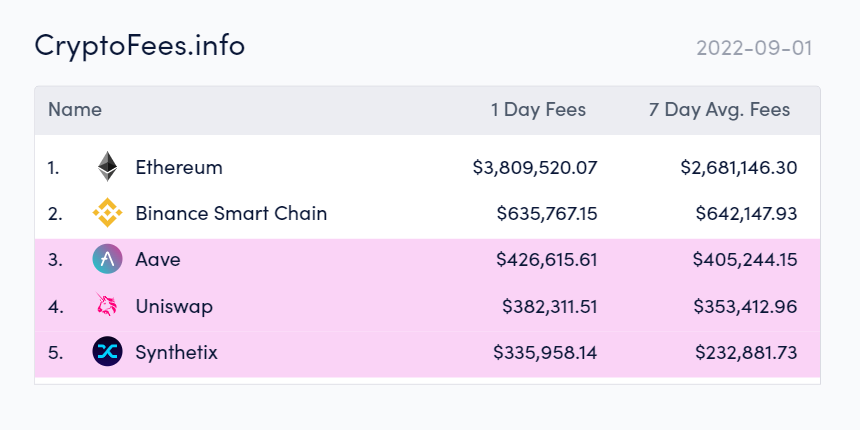Open the CryptoFees.info title link
The height and width of the screenshot is (430, 860).
(139, 45)
